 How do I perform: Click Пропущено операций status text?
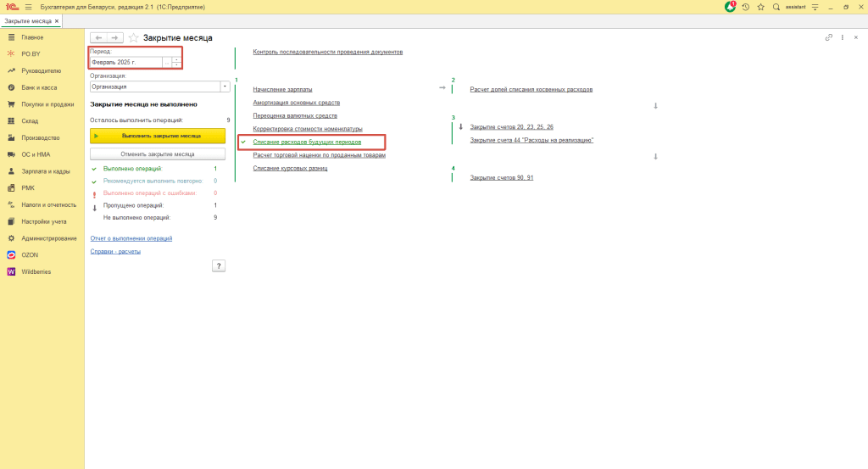133,205
